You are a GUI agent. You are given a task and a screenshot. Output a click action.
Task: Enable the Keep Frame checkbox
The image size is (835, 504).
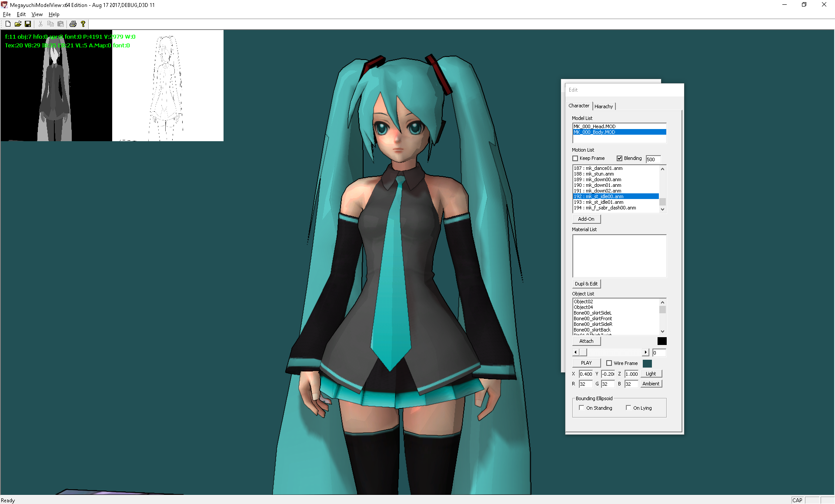[575, 159]
